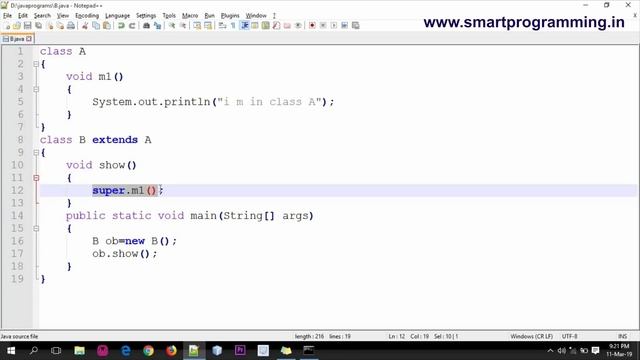Toggle Synchronize Horizontal Scrolling icon

(208, 26)
